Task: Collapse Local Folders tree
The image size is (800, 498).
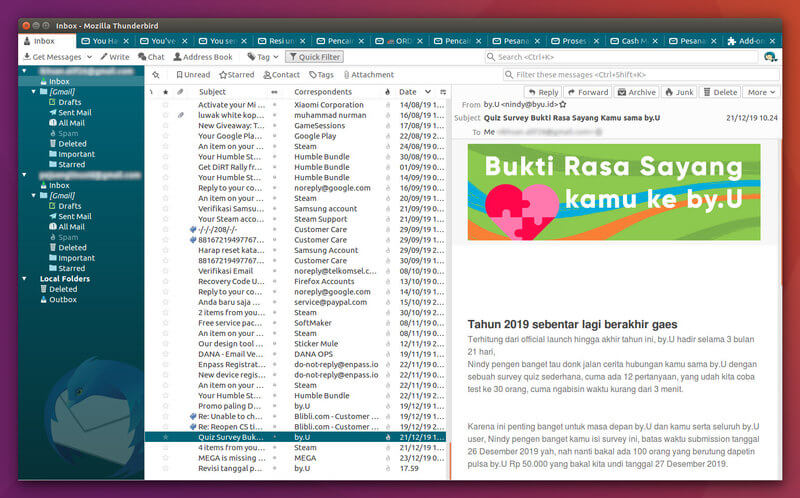Action: tap(24, 279)
